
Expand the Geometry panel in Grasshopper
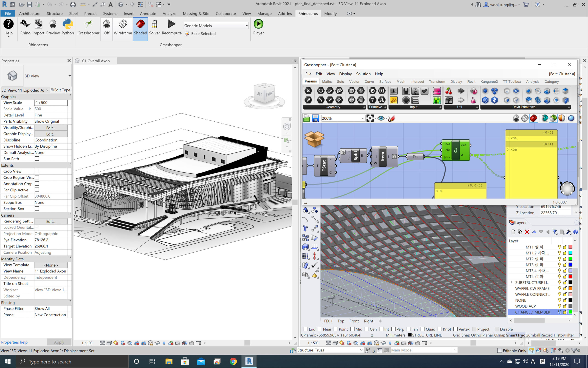[x=364, y=107]
